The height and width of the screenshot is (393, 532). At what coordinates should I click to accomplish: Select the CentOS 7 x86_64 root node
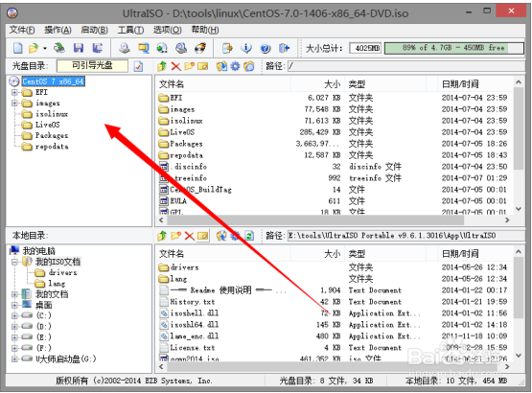coord(53,81)
